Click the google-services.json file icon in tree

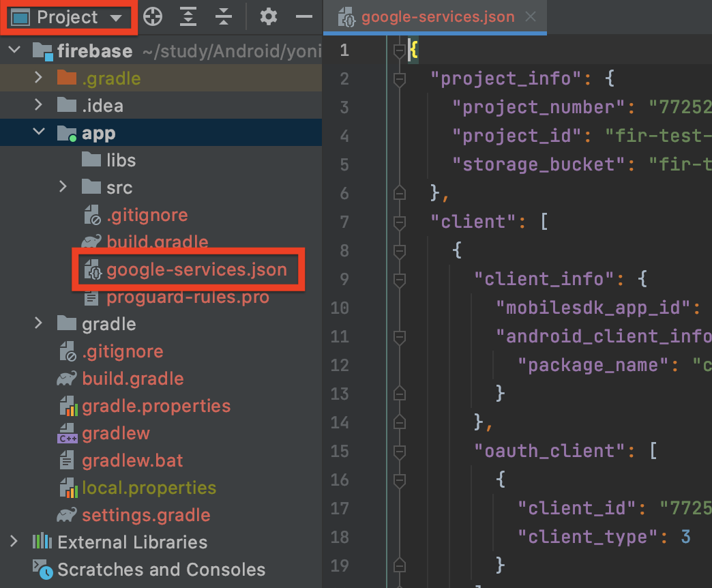click(93, 269)
